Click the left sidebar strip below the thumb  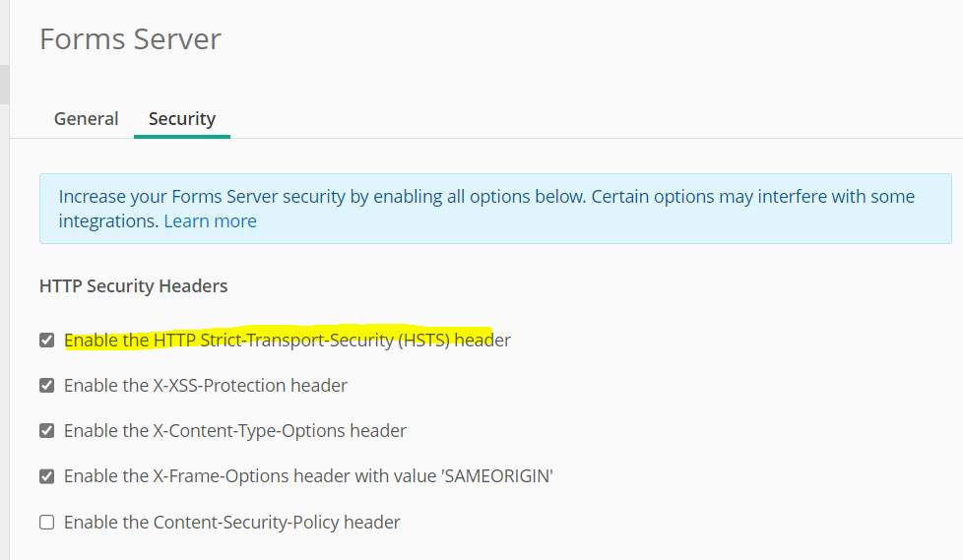click(4, 332)
